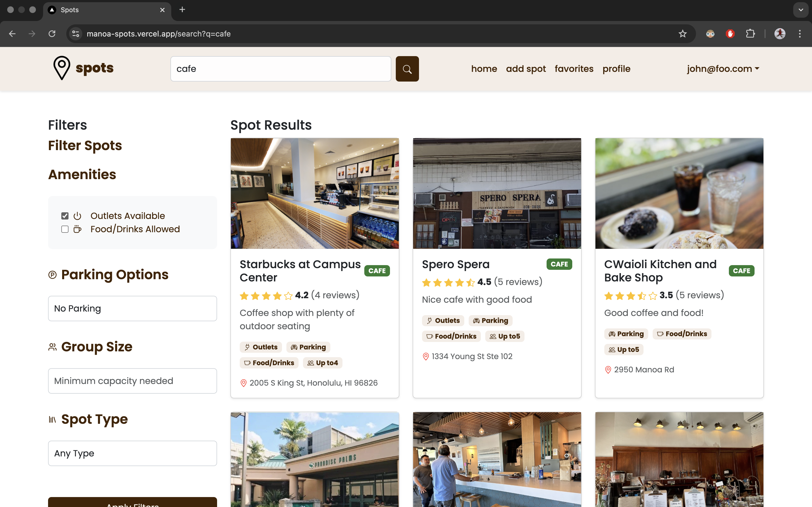Go back with browser back arrow
The image size is (812, 507).
(x=12, y=33)
